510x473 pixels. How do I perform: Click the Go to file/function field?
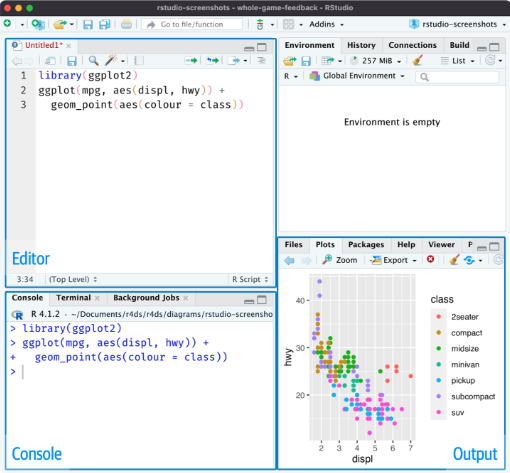[x=192, y=24]
